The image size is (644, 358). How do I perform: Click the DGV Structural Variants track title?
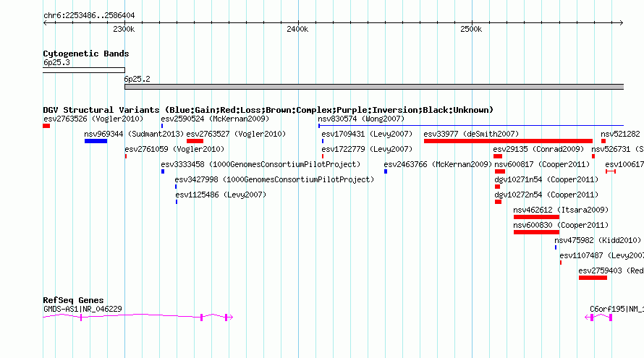coord(268,110)
